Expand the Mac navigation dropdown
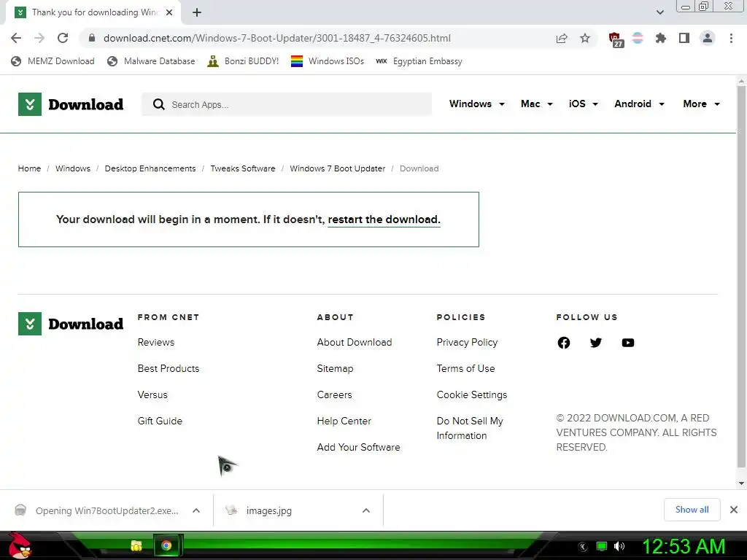 click(537, 104)
